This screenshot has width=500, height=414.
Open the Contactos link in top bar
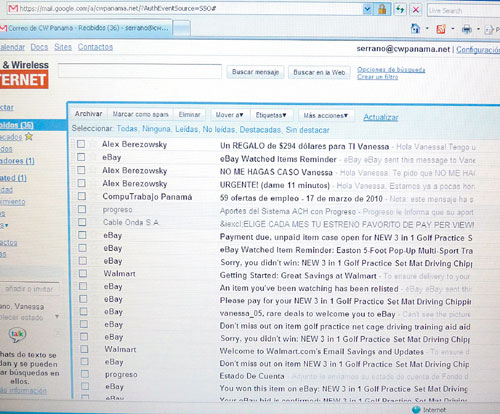pyautogui.click(x=95, y=47)
